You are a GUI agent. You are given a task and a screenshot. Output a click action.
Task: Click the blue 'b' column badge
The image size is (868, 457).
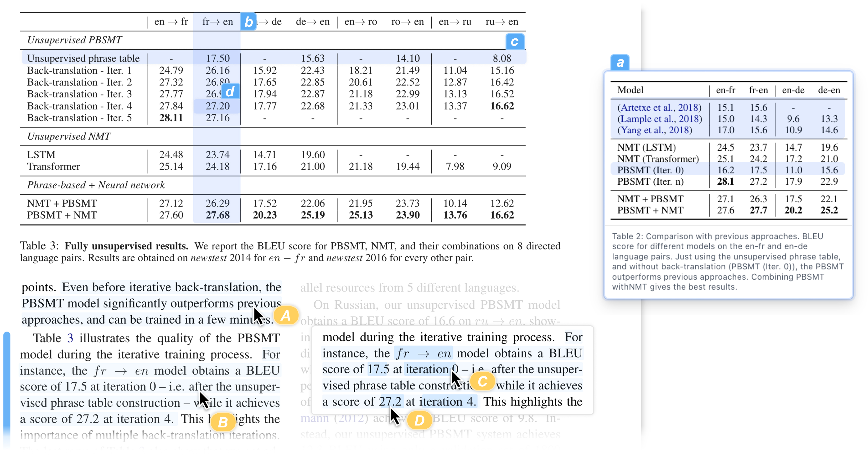point(248,22)
